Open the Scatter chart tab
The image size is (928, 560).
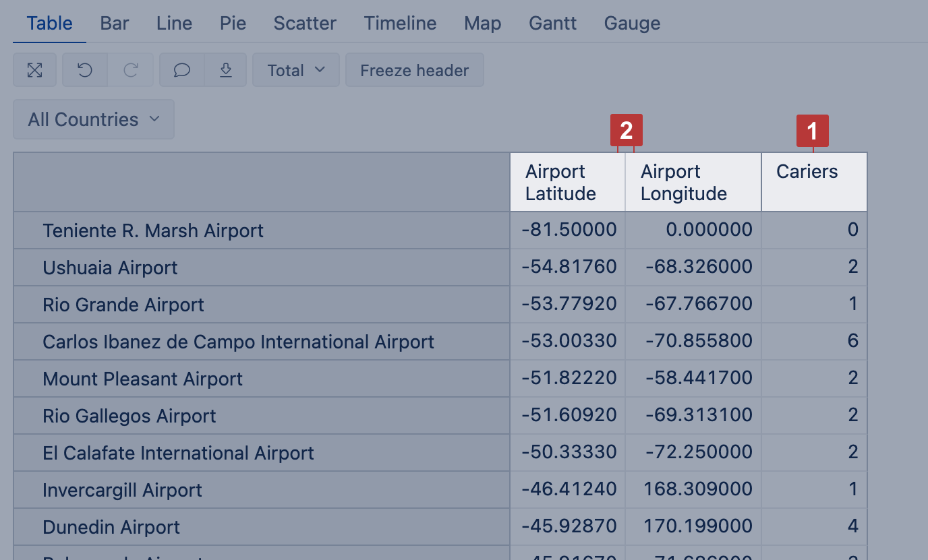tap(305, 23)
